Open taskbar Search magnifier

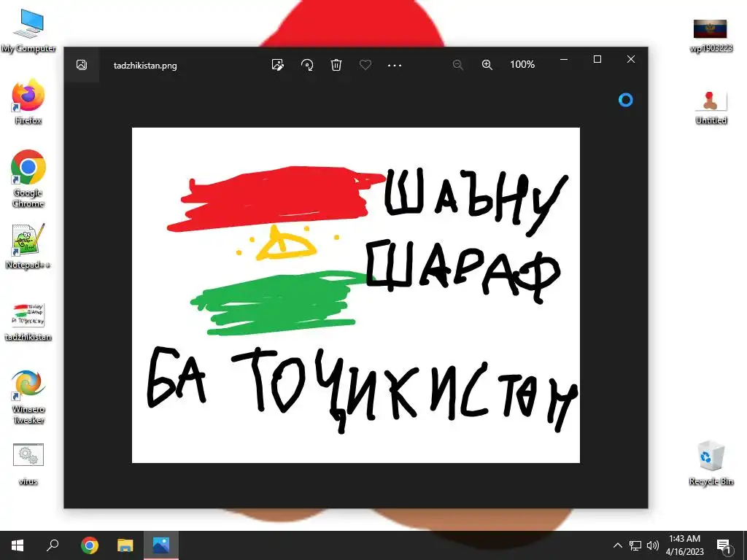coord(53,545)
